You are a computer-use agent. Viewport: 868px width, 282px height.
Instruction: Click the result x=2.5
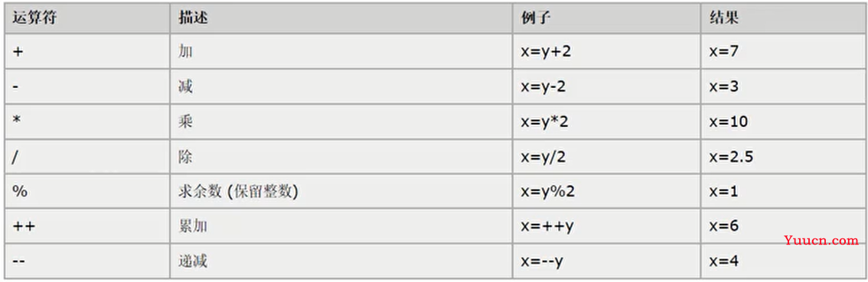731,157
